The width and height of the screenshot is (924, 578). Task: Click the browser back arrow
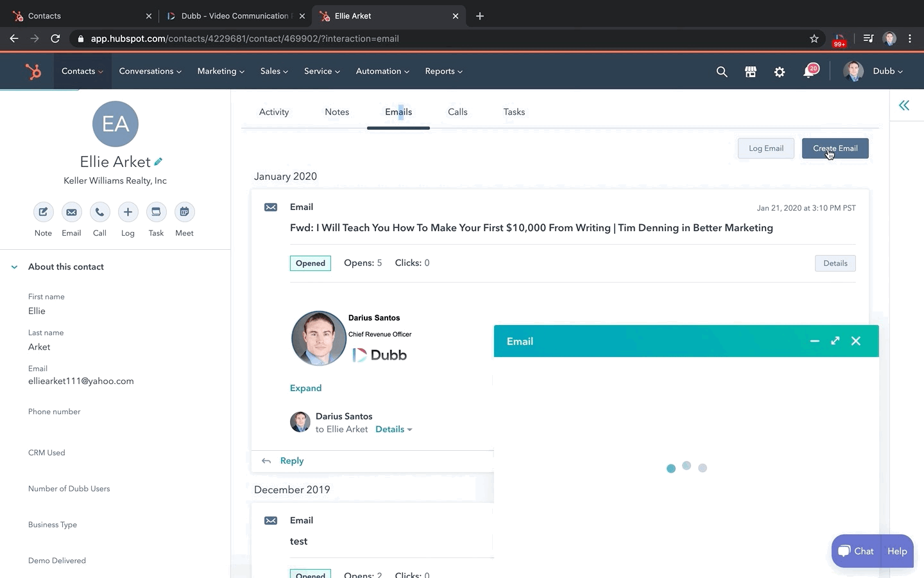(x=14, y=39)
